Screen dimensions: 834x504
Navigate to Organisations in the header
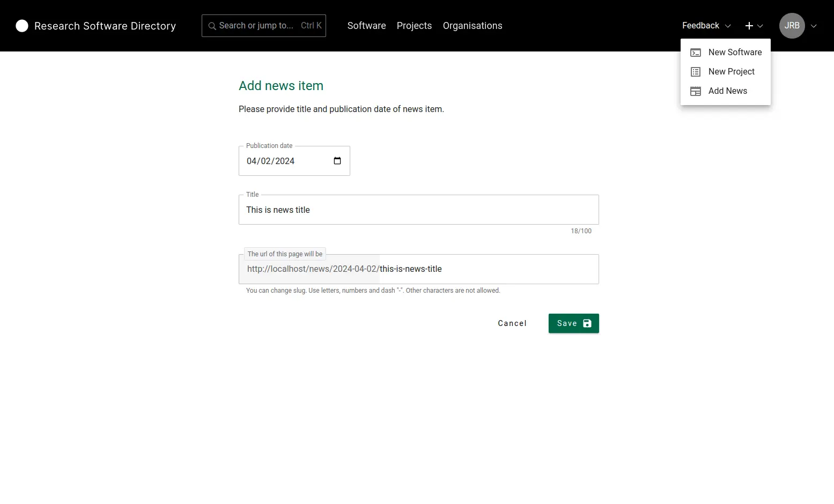click(x=473, y=26)
